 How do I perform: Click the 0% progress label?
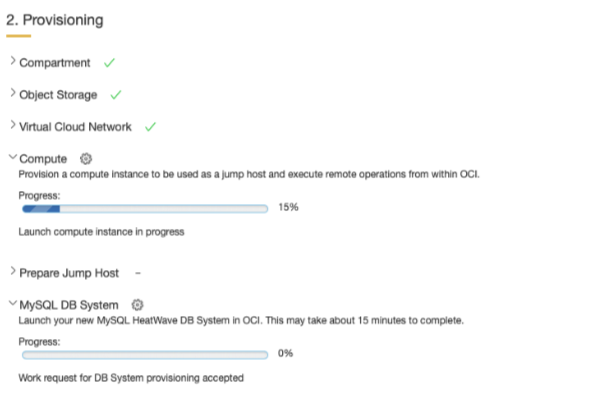click(x=285, y=353)
